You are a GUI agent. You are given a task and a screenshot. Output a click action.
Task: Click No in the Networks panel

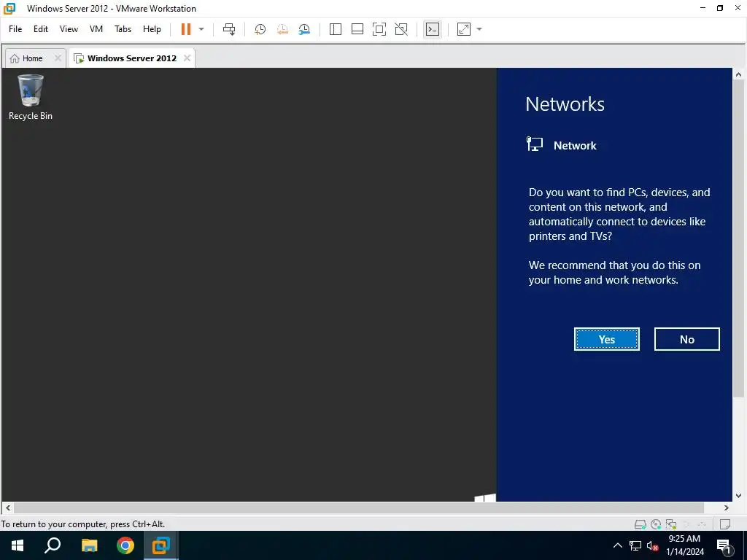coord(686,339)
